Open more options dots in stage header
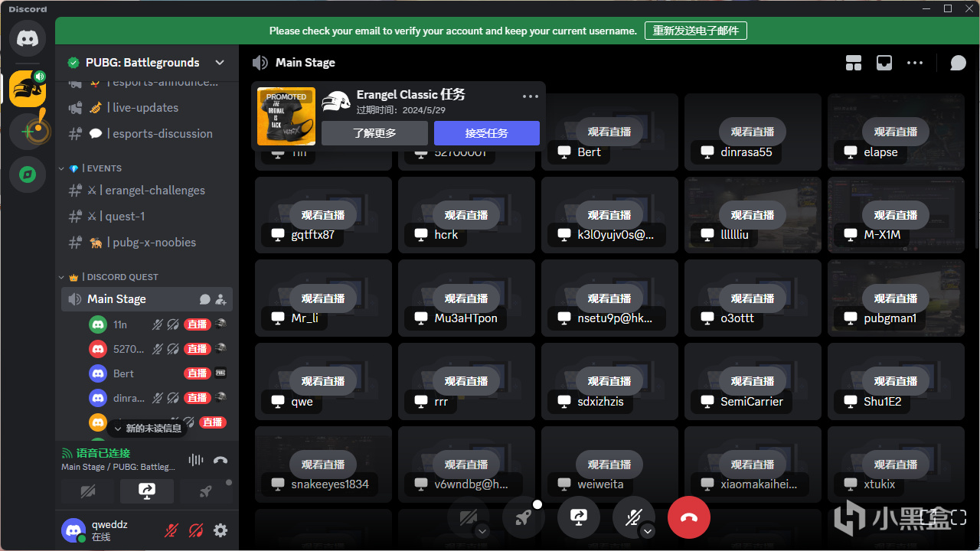 [x=915, y=63]
